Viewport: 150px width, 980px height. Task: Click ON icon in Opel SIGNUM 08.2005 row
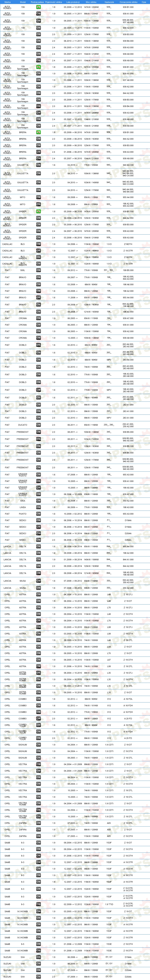(38, 758)
